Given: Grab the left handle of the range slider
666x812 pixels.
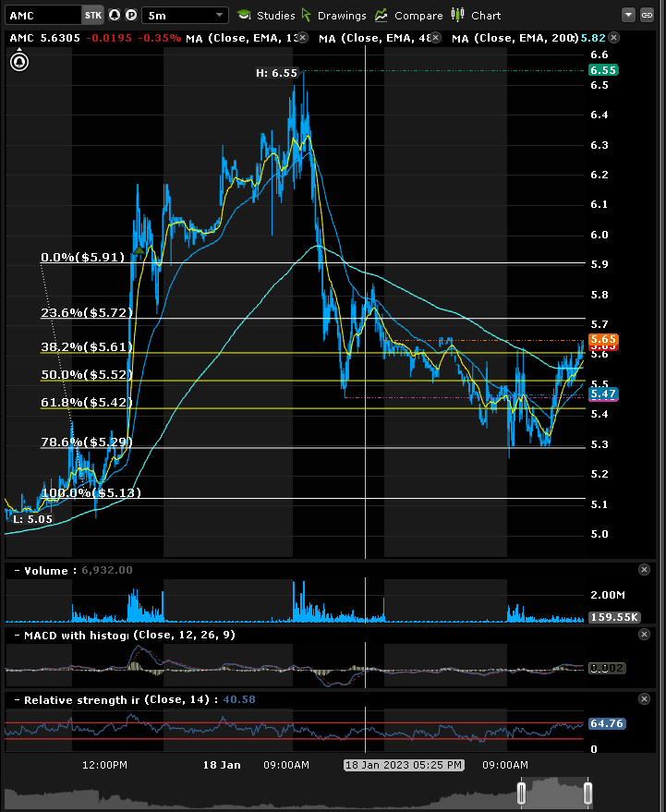Looking at the screenshot, I should tap(521, 793).
